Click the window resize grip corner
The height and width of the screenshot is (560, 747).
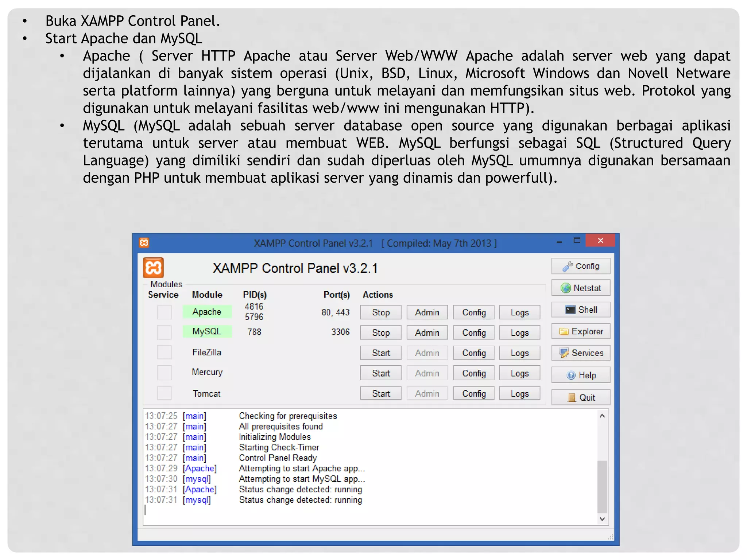[611, 537]
